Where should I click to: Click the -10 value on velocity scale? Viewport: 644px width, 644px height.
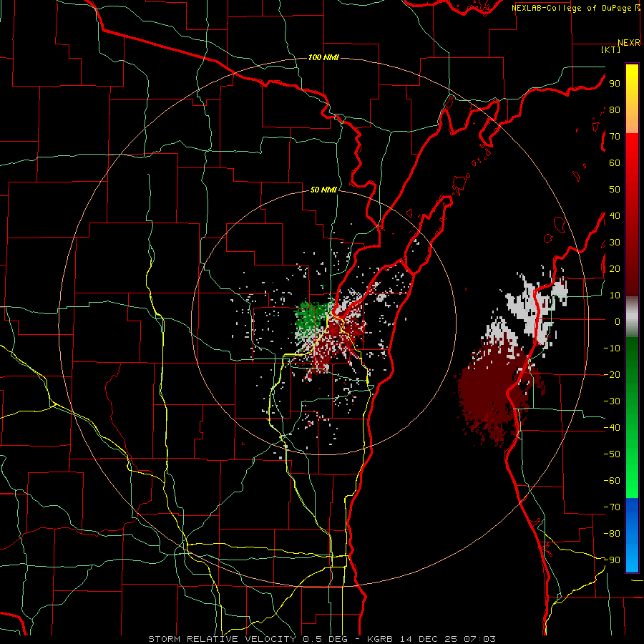[612, 348]
